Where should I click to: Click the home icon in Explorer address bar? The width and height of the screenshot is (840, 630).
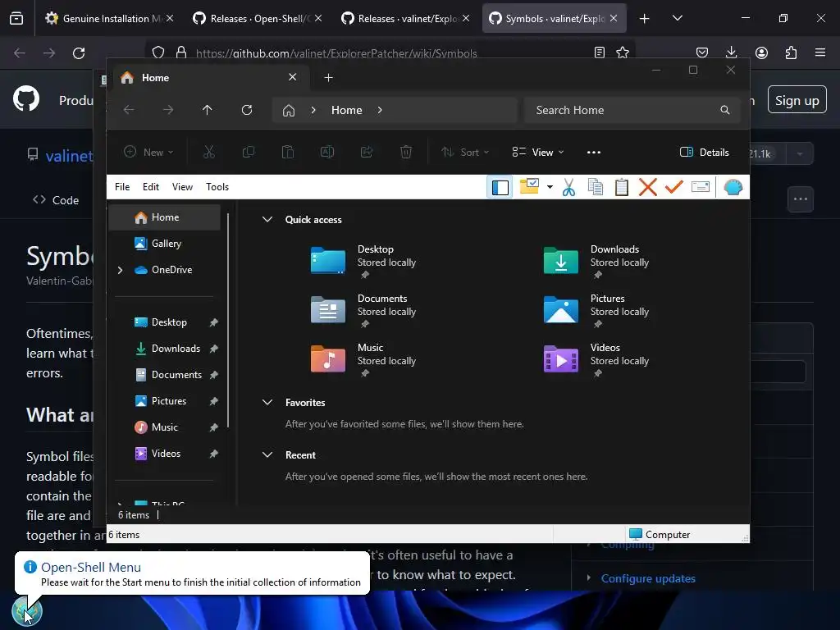pyautogui.click(x=289, y=111)
